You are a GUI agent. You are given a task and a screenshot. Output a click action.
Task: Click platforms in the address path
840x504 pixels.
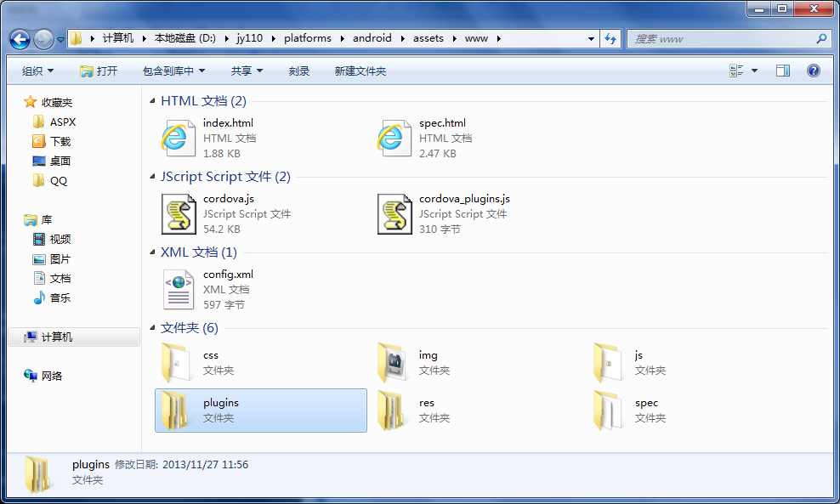pos(308,38)
